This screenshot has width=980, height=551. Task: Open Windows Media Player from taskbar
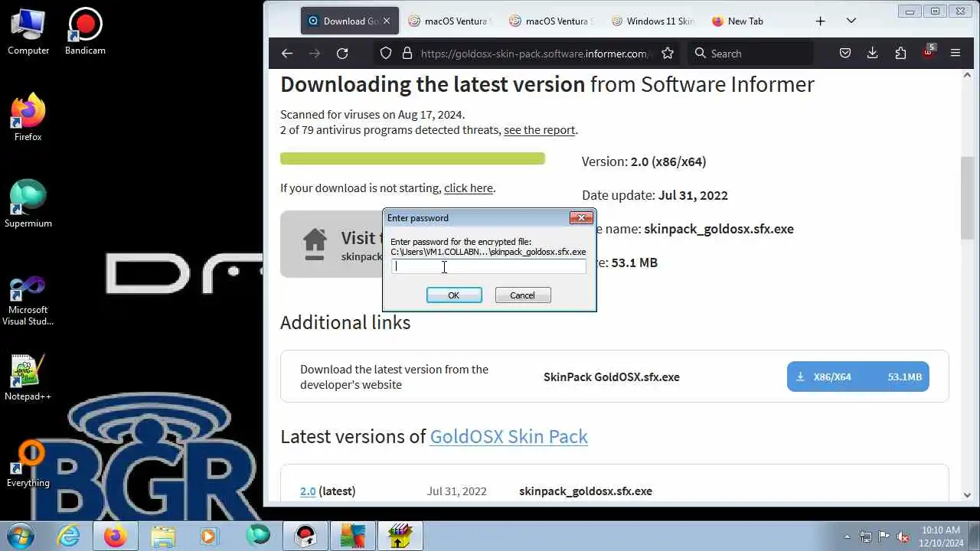pos(211,535)
